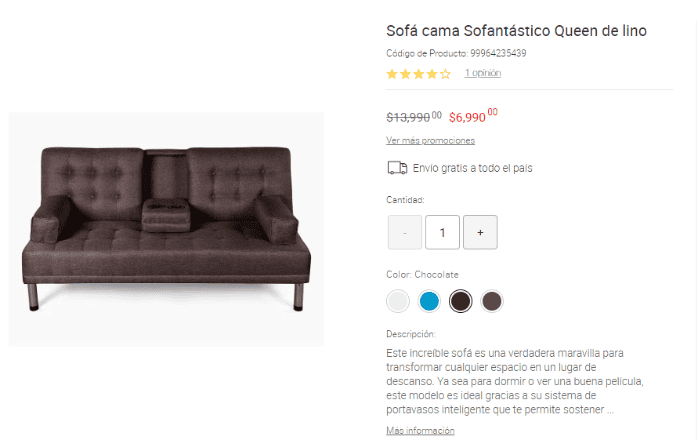Select the blue color option
This screenshot has height=440, width=698.
[429, 301]
